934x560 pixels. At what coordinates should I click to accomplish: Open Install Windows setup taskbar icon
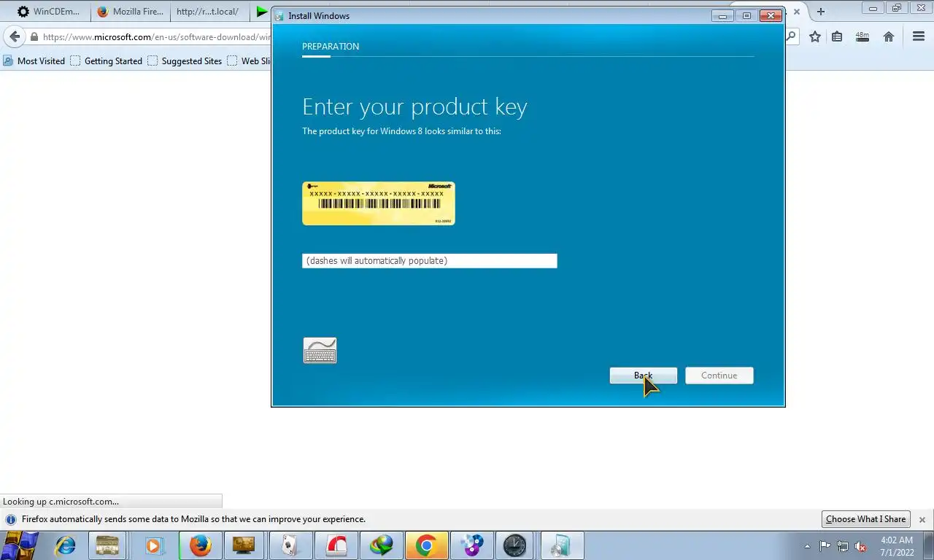560,545
